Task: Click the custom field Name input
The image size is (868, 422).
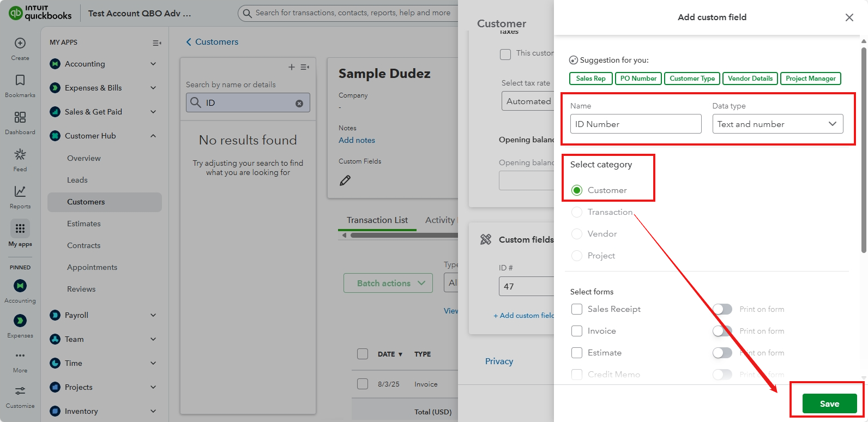Action: pos(636,124)
